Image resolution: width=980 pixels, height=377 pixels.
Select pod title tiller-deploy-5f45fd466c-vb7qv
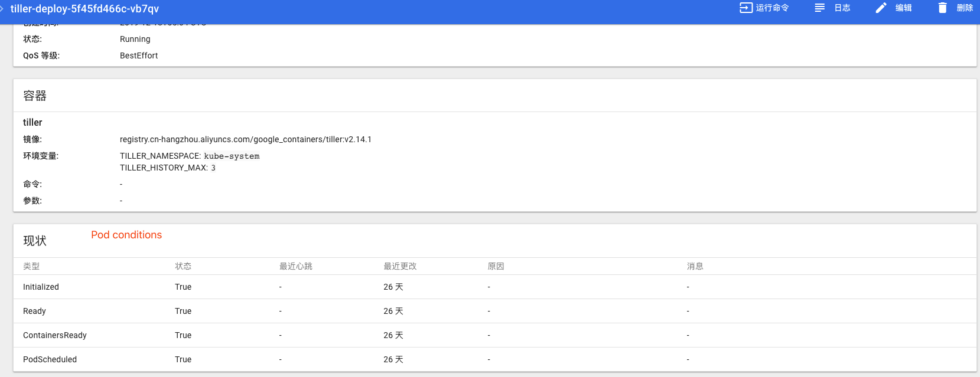click(84, 9)
